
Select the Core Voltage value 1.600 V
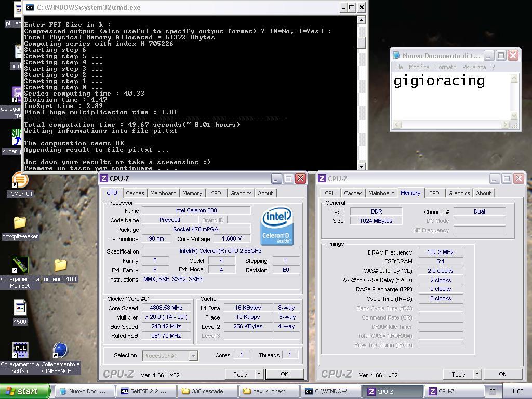point(232,239)
